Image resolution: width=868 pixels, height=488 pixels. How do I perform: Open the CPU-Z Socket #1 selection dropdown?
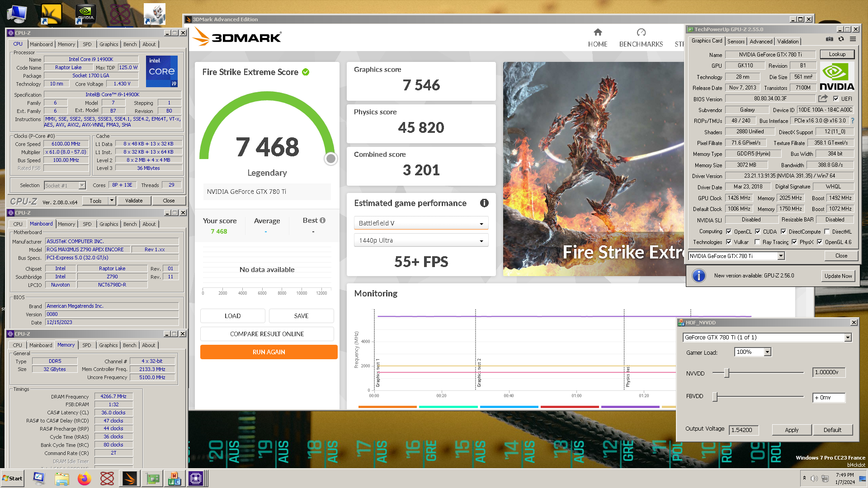tap(65, 186)
